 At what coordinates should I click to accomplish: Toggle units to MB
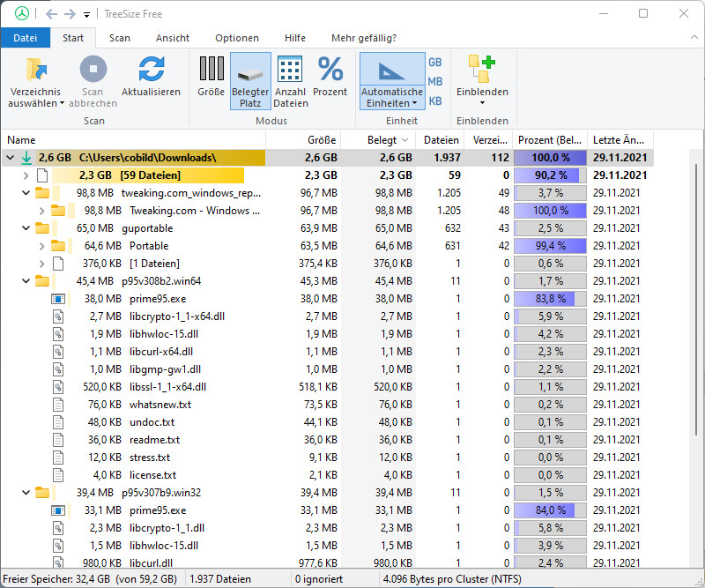coord(434,81)
